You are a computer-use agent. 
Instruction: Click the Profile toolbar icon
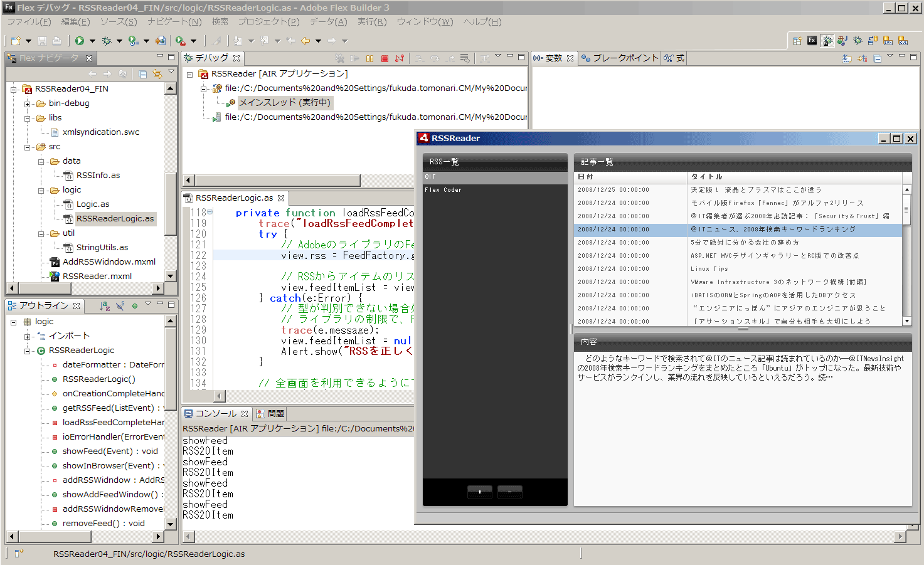click(133, 41)
